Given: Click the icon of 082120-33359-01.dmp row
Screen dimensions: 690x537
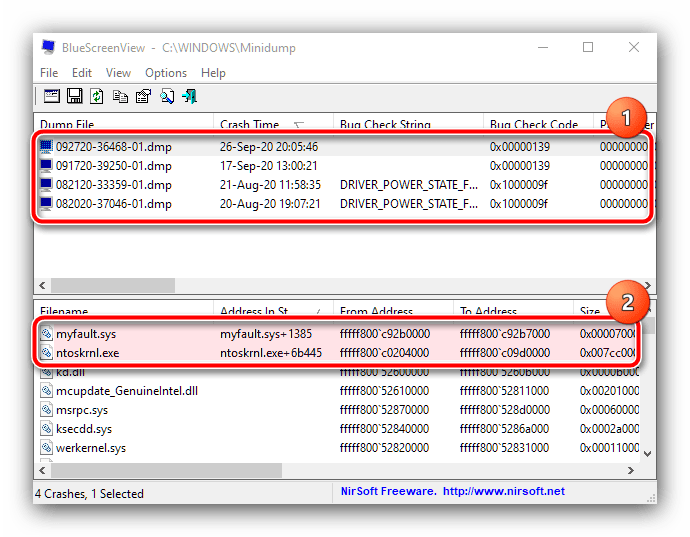Looking at the screenshot, I should tap(46, 184).
